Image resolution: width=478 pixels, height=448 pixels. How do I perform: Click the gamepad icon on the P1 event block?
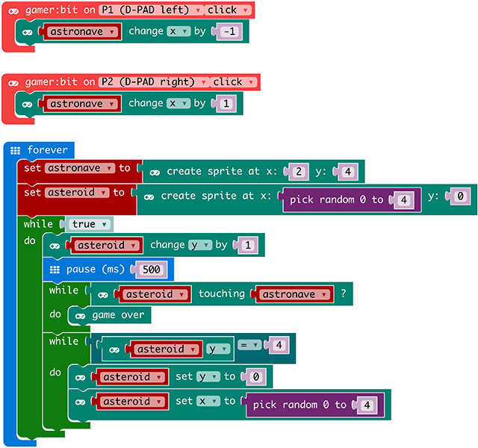point(13,10)
